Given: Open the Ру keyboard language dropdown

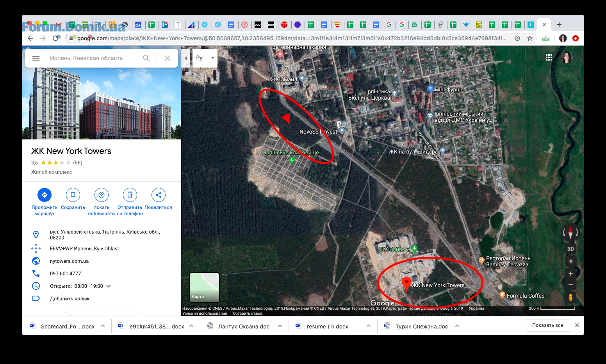Looking at the screenshot, I should click(x=213, y=58).
